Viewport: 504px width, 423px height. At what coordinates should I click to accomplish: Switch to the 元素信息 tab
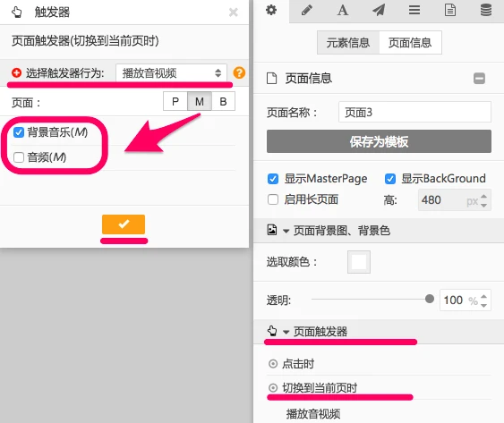(348, 42)
